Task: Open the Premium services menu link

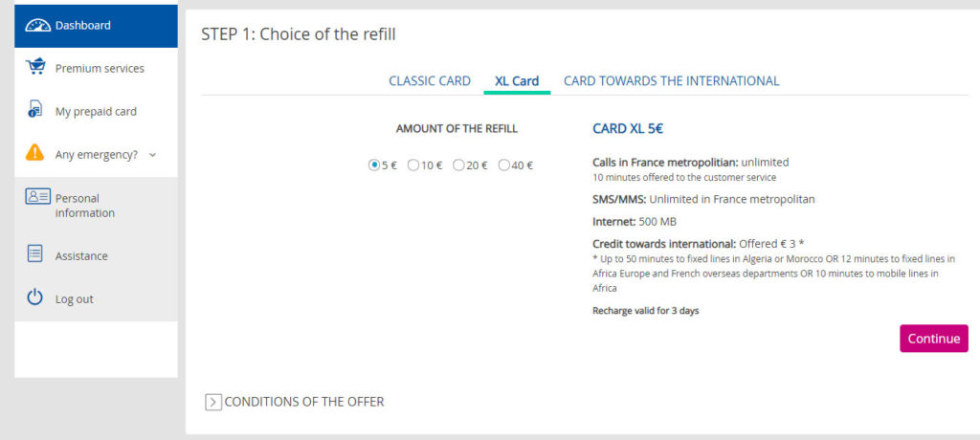Action: click(x=100, y=69)
